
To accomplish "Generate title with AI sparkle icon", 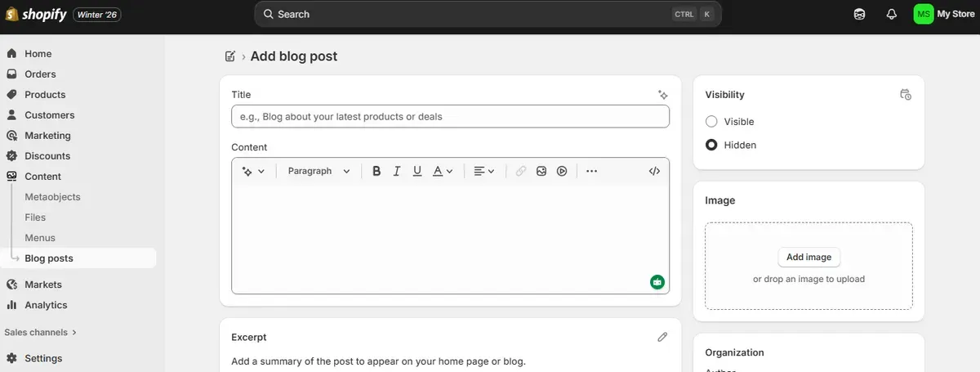I will pyautogui.click(x=663, y=95).
